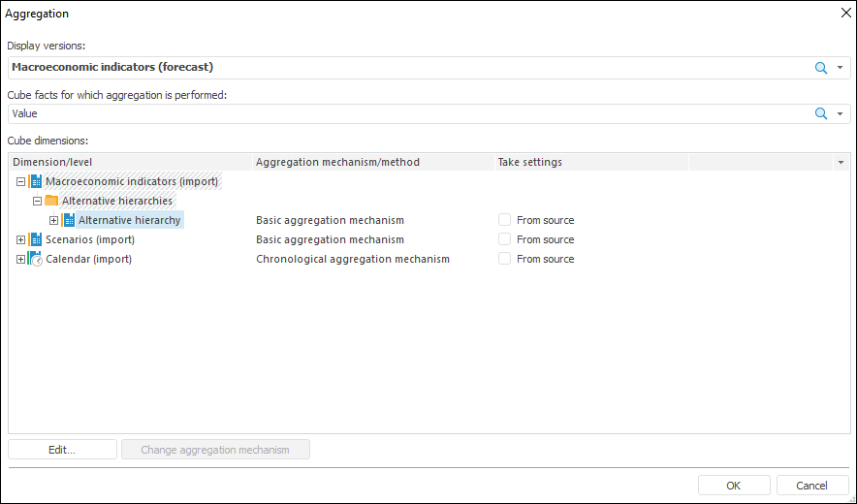Collapse the Macroeconomic indicators (import) node
Image resolution: width=857 pixels, height=504 pixels.
[x=20, y=181]
